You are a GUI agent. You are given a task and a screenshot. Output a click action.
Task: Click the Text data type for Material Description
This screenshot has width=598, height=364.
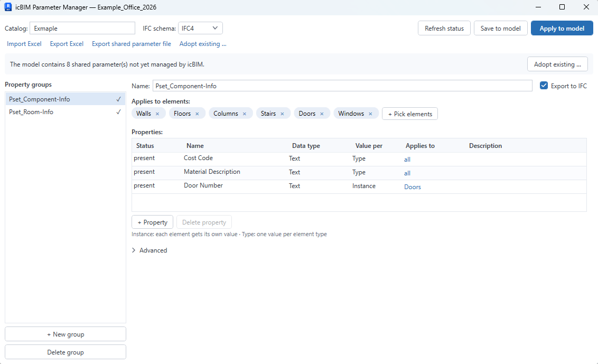pos(294,172)
